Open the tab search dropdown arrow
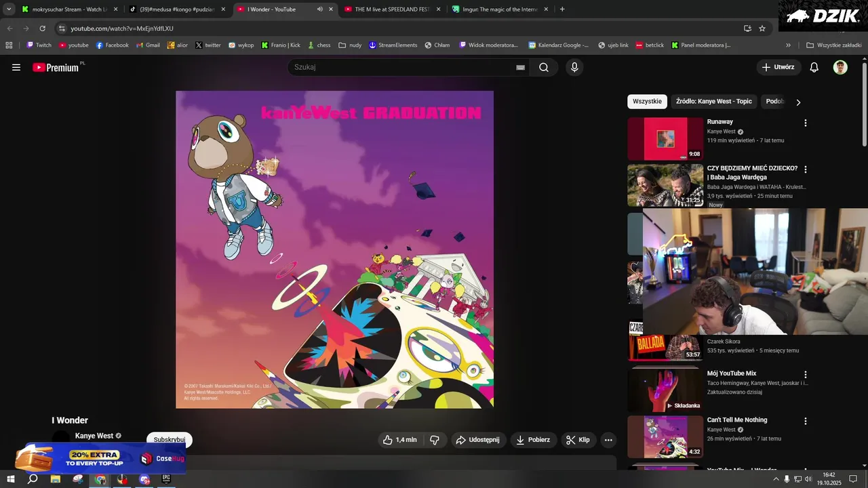868x488 pixels. tap(9, 9)
